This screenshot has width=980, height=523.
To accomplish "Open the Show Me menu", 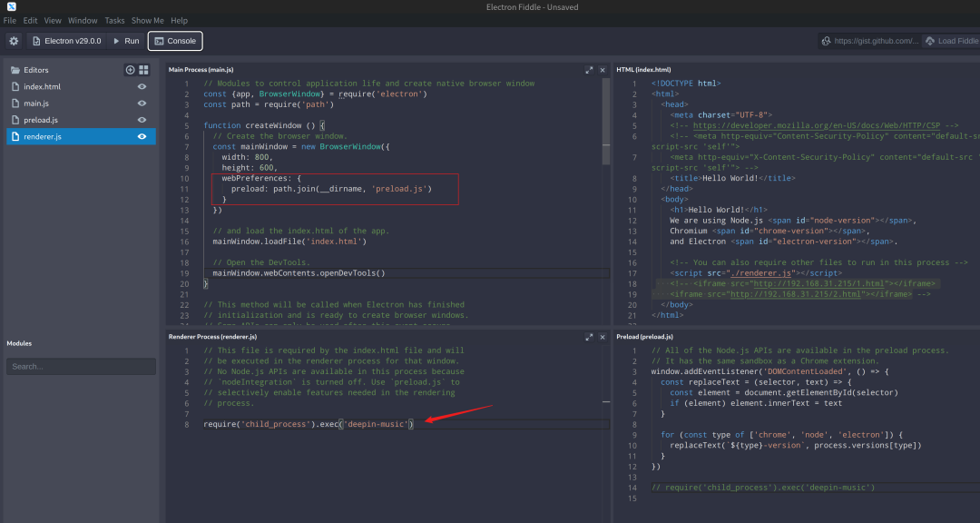I will pyautogui.click(x=147, y=20).
